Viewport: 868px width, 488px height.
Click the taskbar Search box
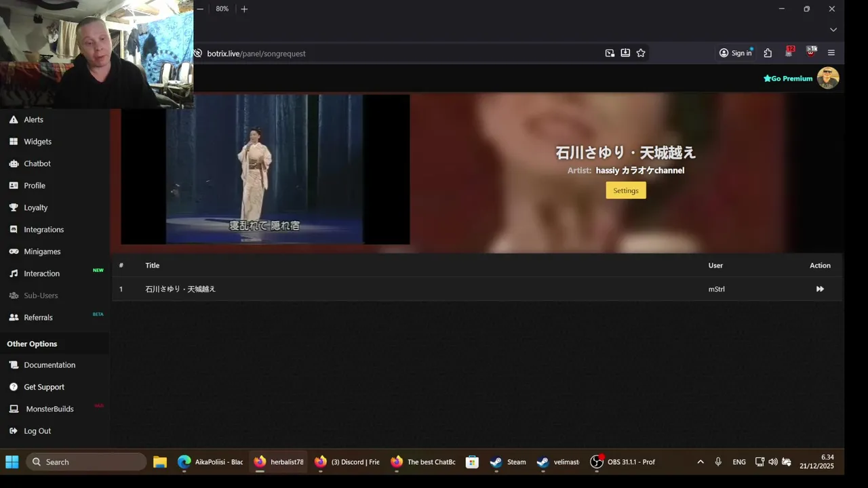click(86, 462)
